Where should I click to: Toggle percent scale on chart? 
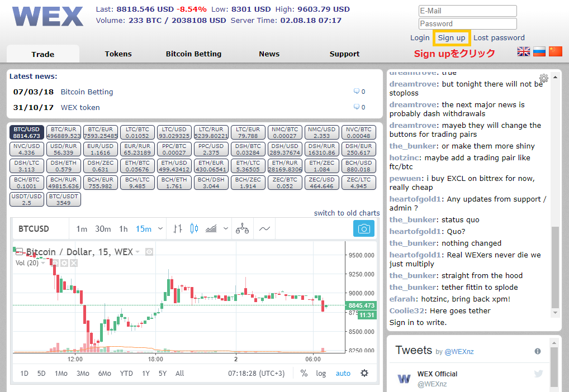304,373
